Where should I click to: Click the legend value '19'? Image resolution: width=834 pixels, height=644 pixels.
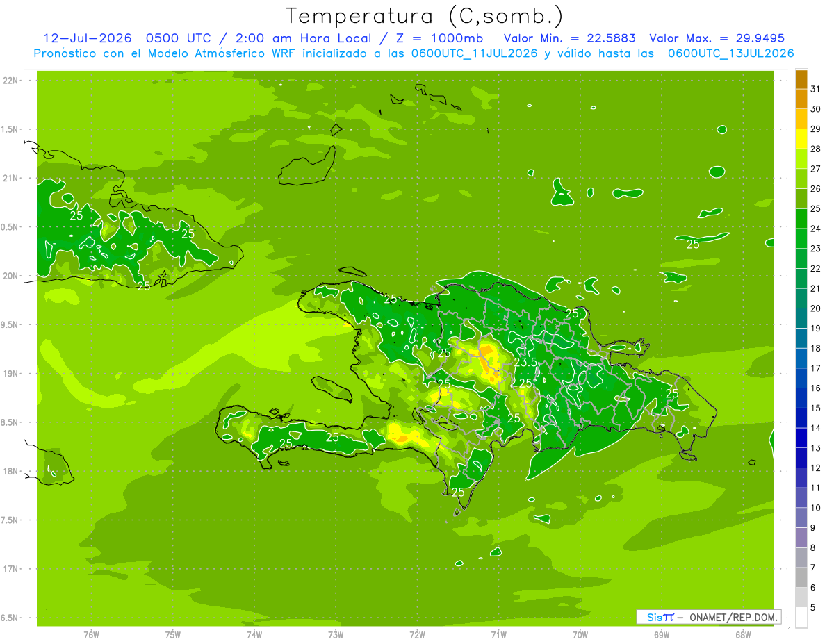click(816, 328)
